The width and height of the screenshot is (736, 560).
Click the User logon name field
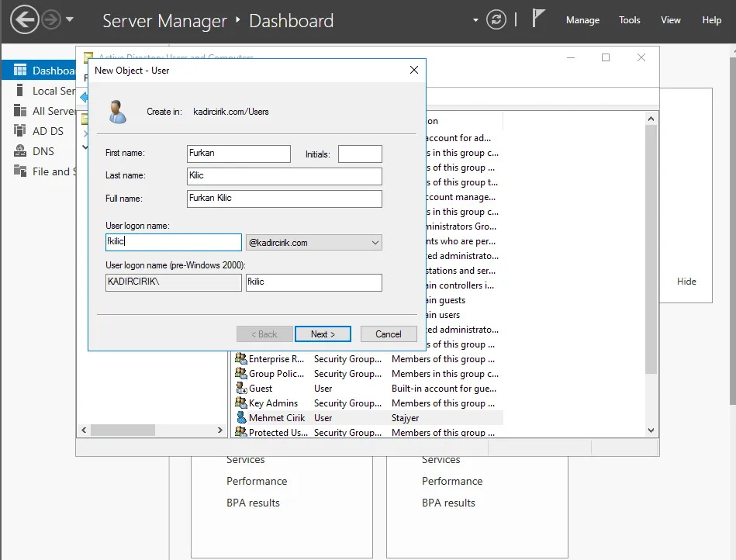(174, 242)
